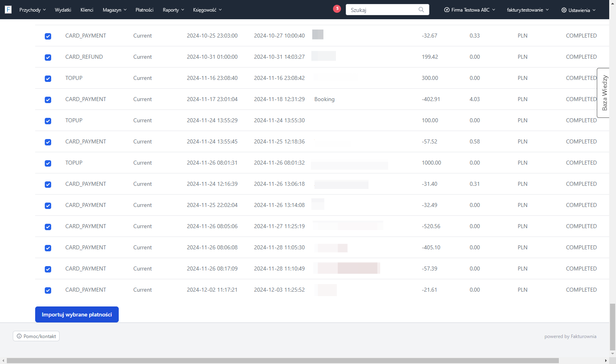Click the CARD_REFUND type cell
616x364 pixels.
pos(84,57)
